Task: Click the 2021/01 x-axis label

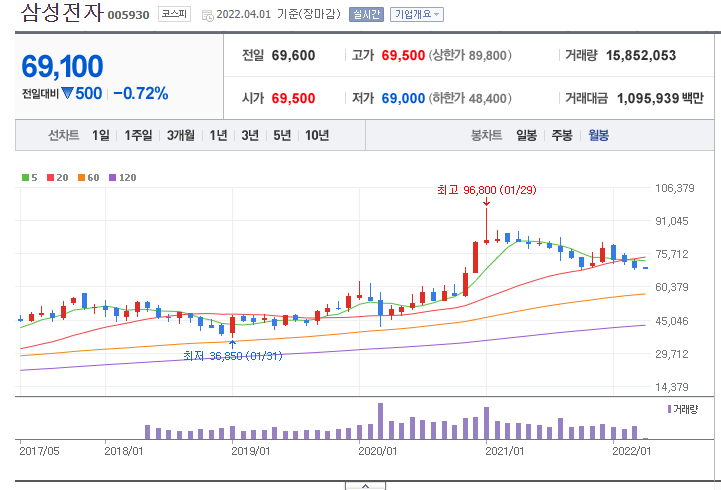Action: click(x=504, y=451)
